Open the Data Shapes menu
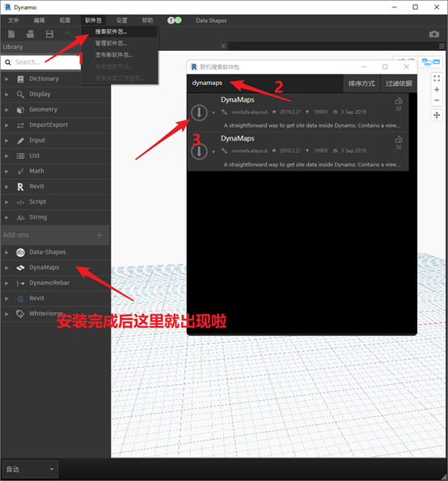Viewport: 448px width, 481px height. pyautogui.click(x=211, y=20)
